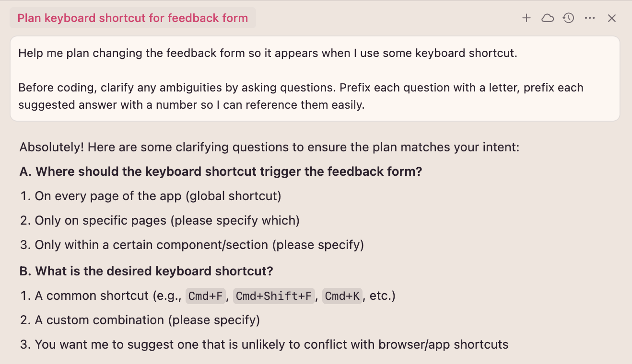Screen dimensions: 632x364
Task: Click question A heading about trigger location
Action: click(220, 171)
